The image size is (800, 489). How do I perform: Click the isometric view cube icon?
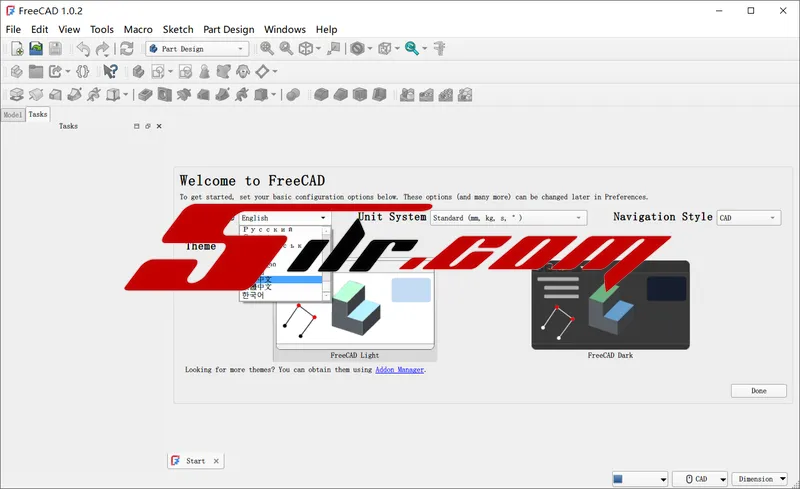tap(306, 48)
